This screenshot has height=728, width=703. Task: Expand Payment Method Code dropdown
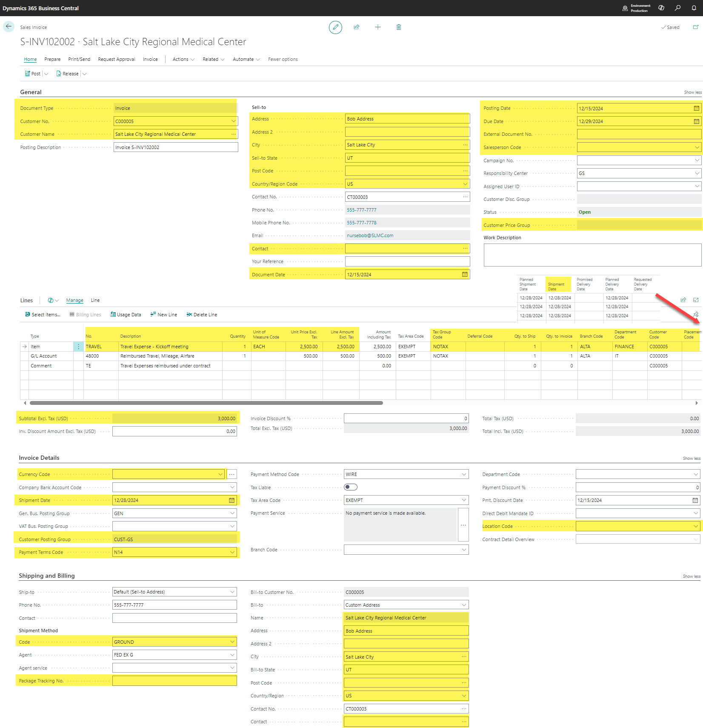point(464,474)
